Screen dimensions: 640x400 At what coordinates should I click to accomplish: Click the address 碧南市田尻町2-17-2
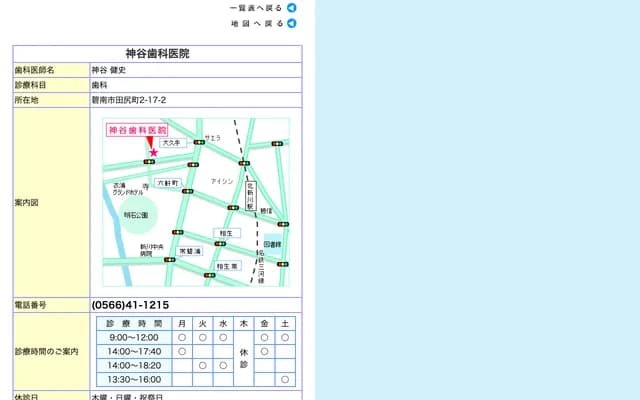tap(129, 100)
